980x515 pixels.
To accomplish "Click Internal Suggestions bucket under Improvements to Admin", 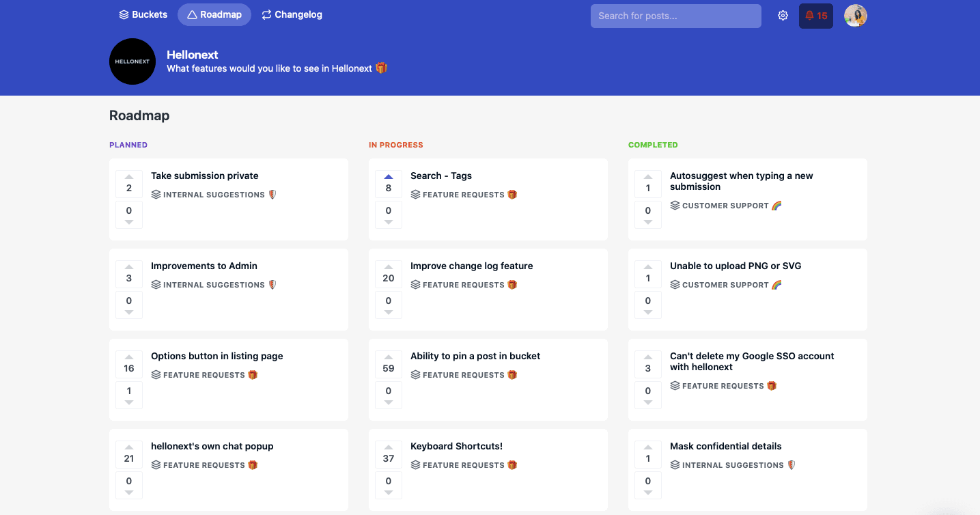I will 214,285.
